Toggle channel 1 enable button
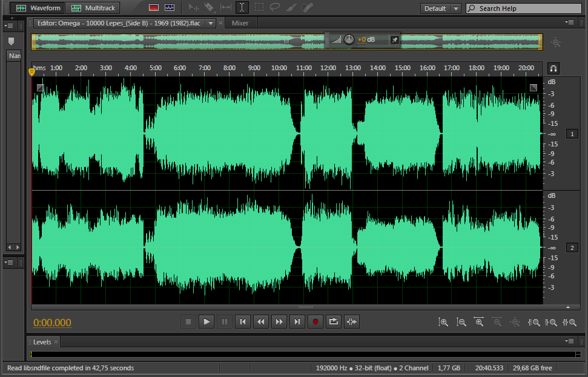The width and height of the screenshot is (588, 377). pos(572,134)
